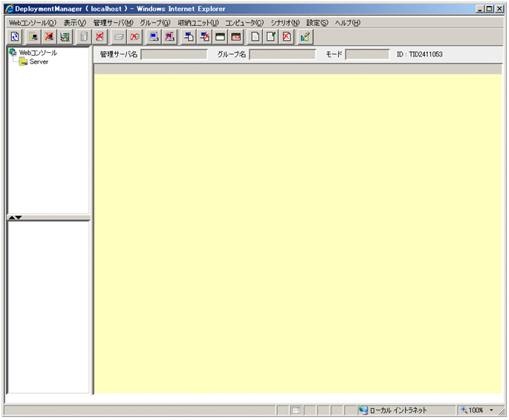Click the last toolbar icon with green chart

(x=306, y=36)
